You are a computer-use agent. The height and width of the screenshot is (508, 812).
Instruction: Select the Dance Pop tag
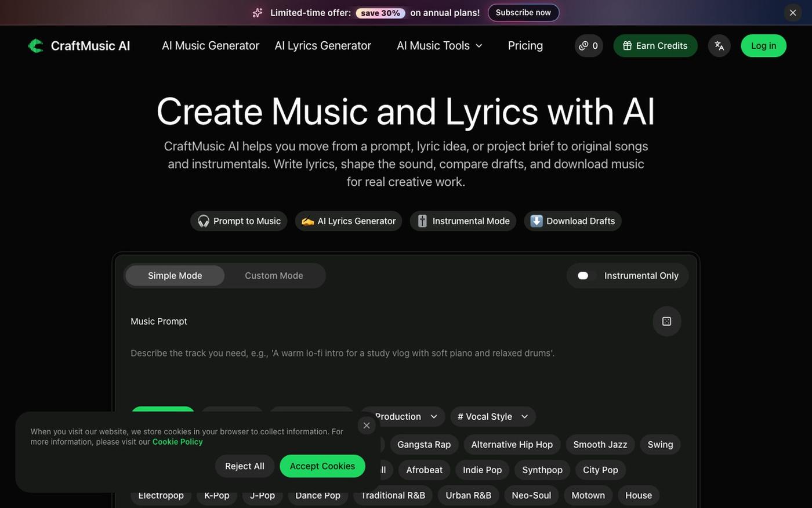tap(318, 495)
